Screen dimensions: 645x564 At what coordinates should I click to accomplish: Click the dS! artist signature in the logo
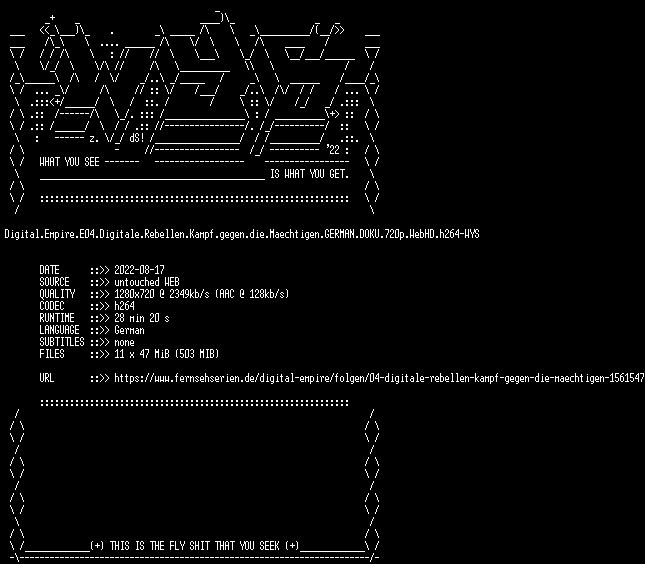137,138
